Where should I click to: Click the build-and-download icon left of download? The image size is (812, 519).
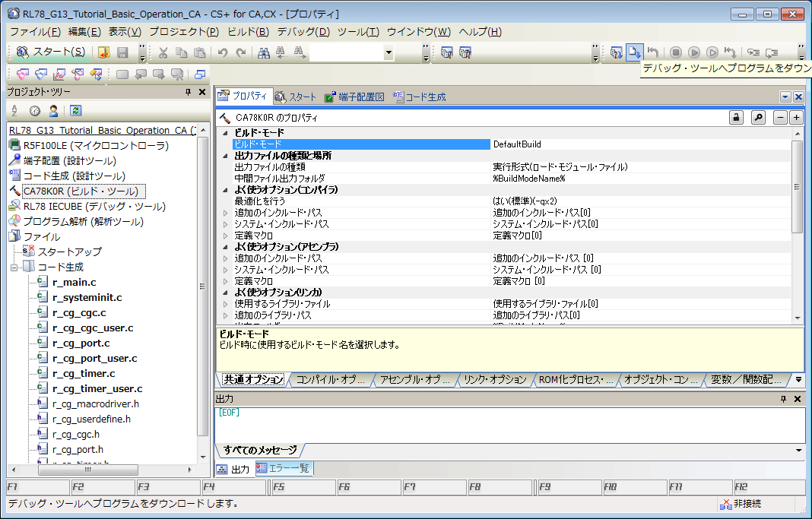click(616, 52)
